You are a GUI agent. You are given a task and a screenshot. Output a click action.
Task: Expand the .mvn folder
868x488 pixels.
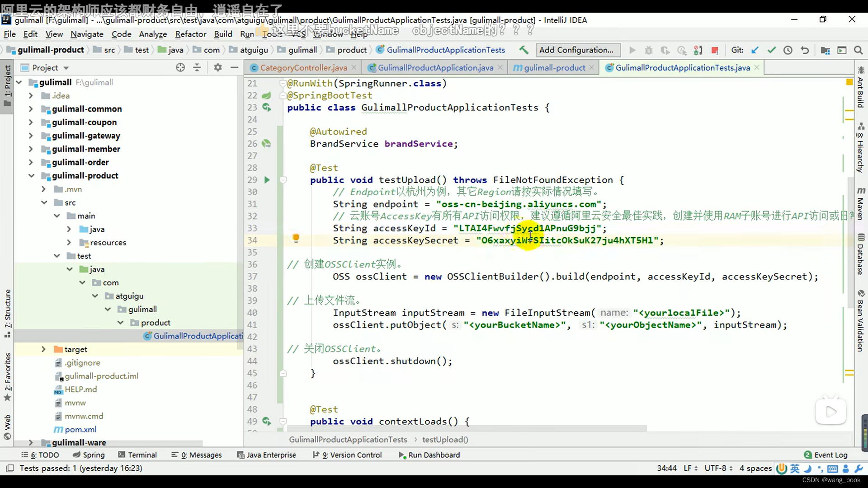coord(43,189)
